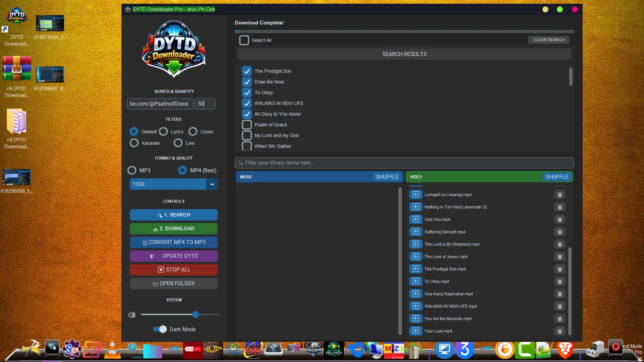Viewport: 644px width, 362px height.
Task: Play the To Obey.mp4 video
Action: point(416,281)
